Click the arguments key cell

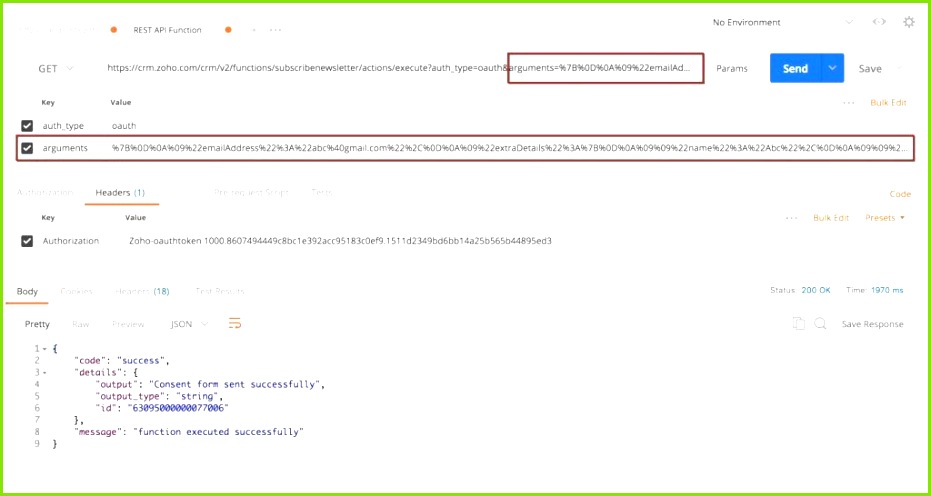coord(65,148)
